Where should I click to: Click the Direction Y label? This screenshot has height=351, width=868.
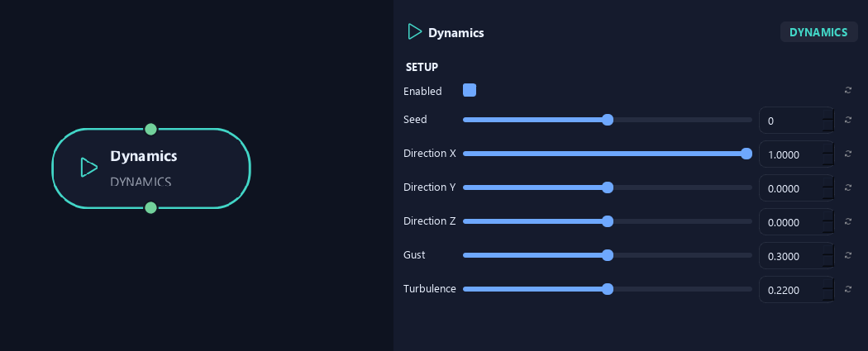point(430,187)
